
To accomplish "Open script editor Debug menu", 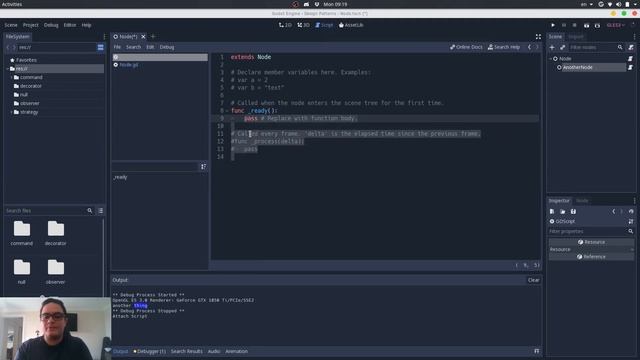I will pos(167,47).
